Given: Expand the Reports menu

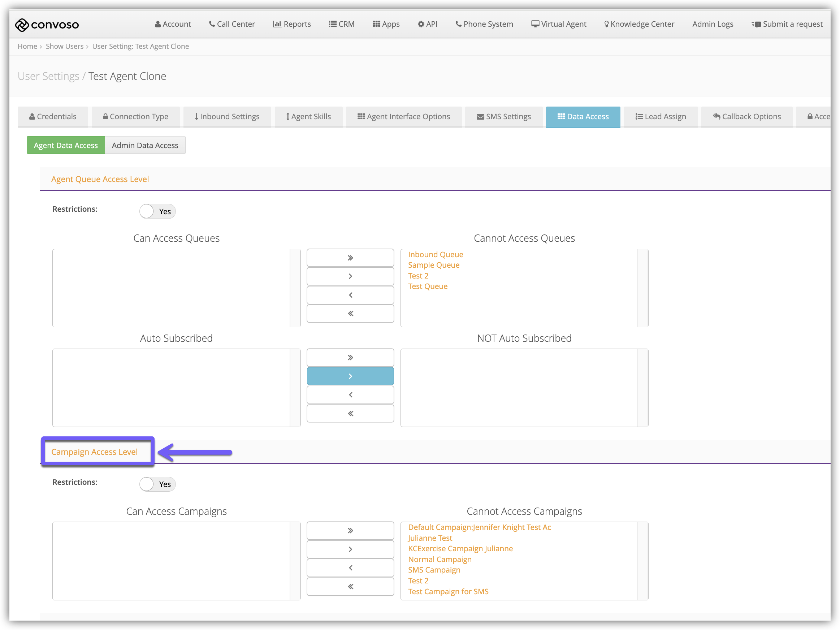Looking at the screenshot, I should [292, 24].
